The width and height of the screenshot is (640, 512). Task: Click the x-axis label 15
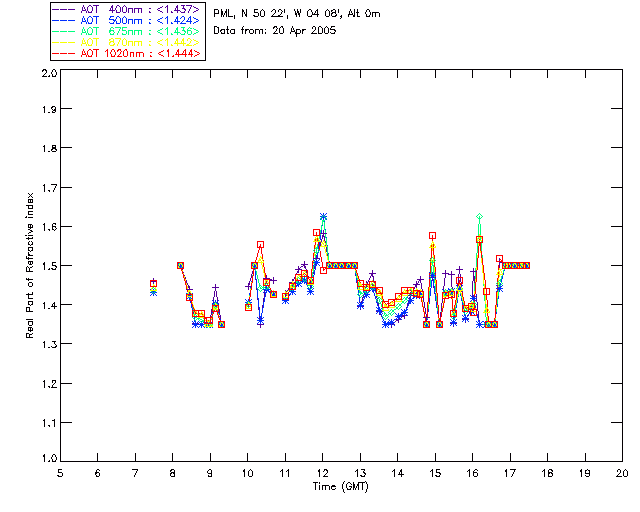(x=435, y=473)
